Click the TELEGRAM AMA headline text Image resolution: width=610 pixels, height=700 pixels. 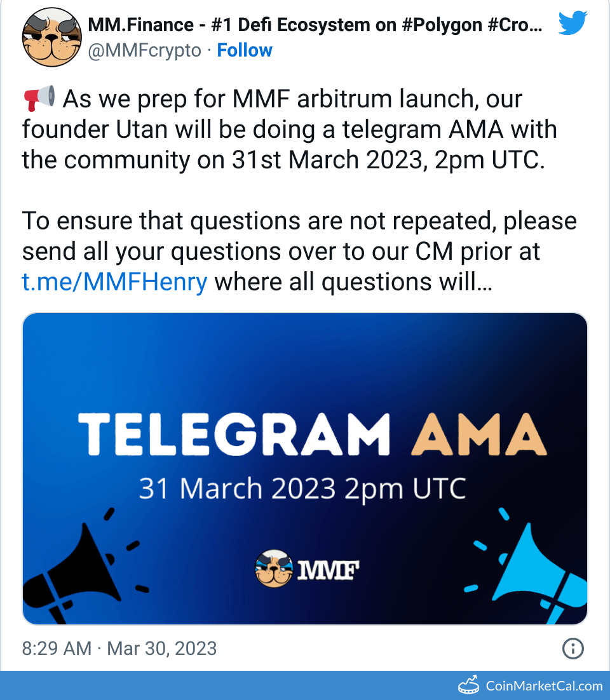tap(312, 434)
